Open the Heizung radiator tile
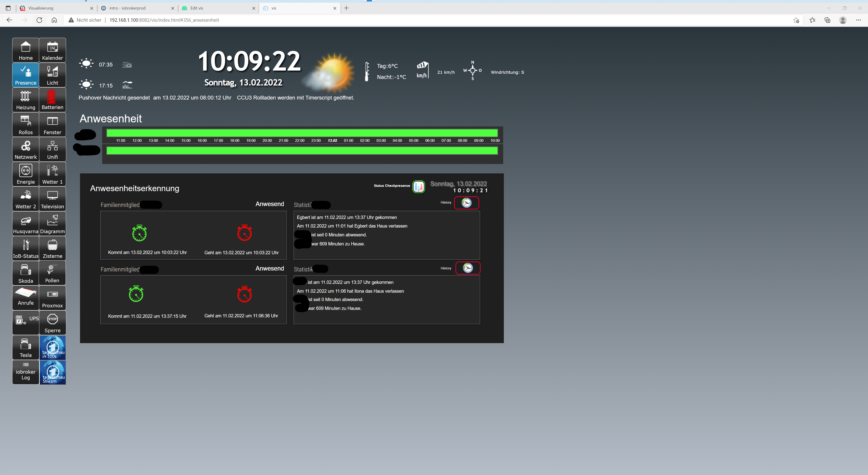 pos(26,100)
